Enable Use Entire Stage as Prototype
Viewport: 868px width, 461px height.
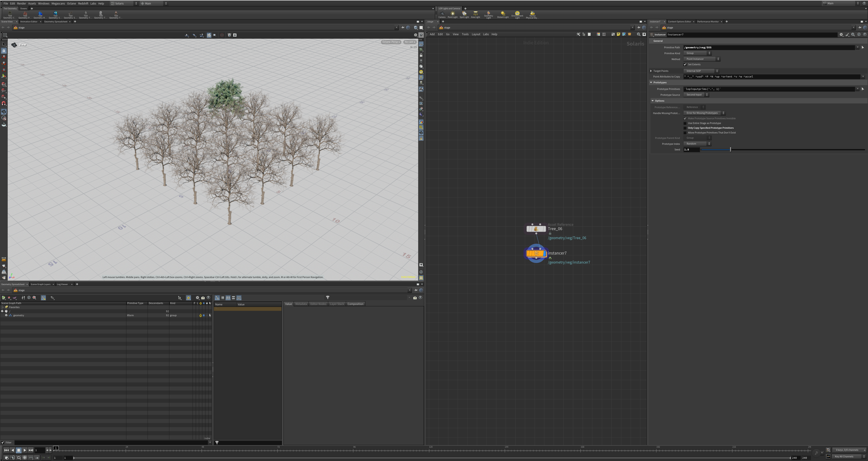click(x=685, y=123)
